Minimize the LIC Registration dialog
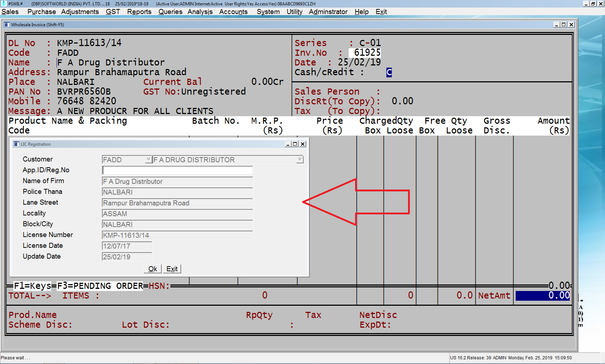 [x=288, y=144]
